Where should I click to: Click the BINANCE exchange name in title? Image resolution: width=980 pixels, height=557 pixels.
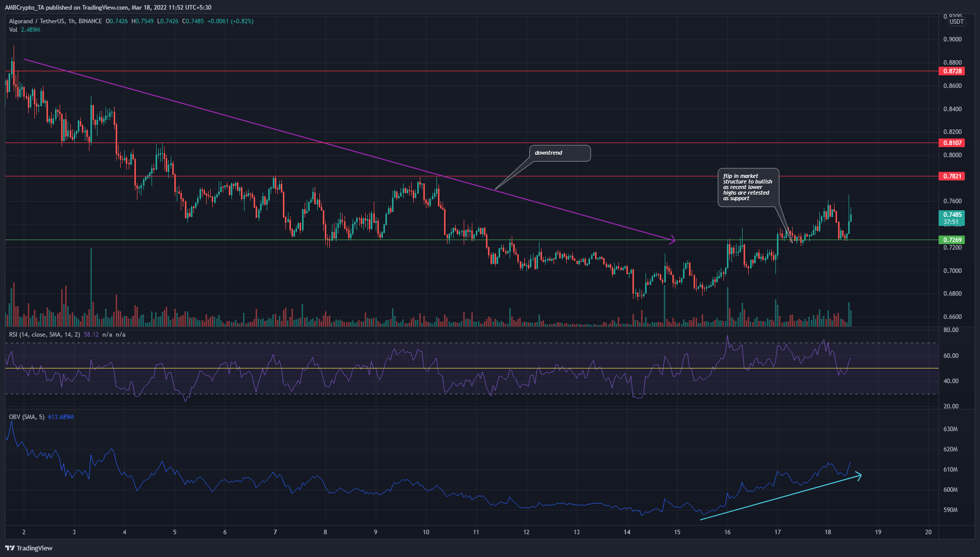point(90,21)
